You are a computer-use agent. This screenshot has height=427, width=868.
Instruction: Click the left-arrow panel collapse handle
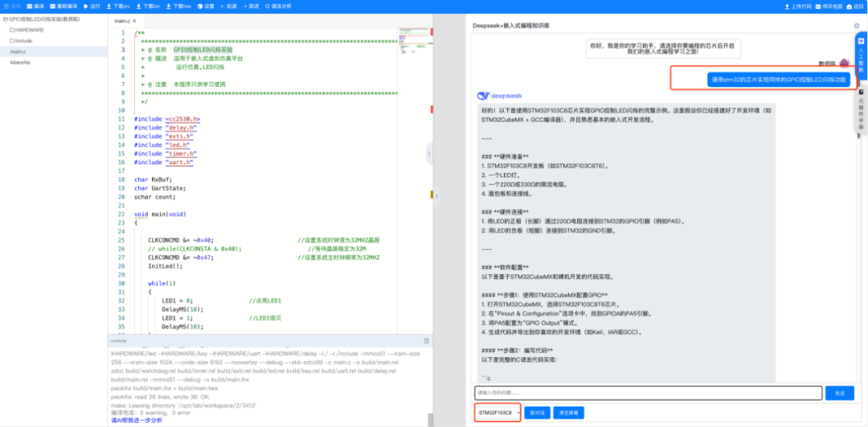click(436, 196)
